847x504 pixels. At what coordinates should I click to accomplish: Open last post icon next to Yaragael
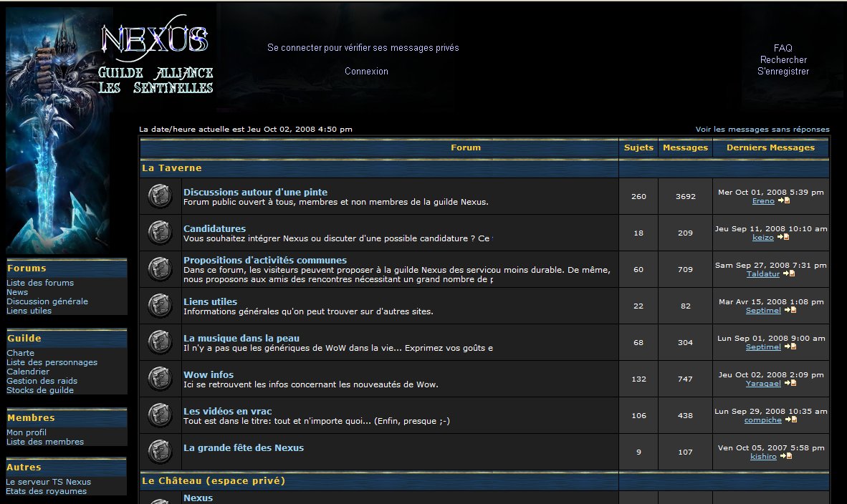[790, 383]
